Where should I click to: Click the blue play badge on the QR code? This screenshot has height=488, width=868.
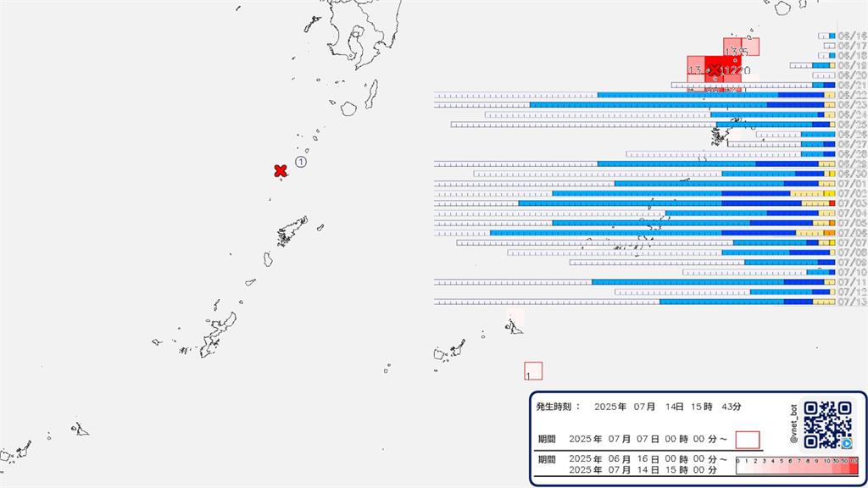coord(847,444)
